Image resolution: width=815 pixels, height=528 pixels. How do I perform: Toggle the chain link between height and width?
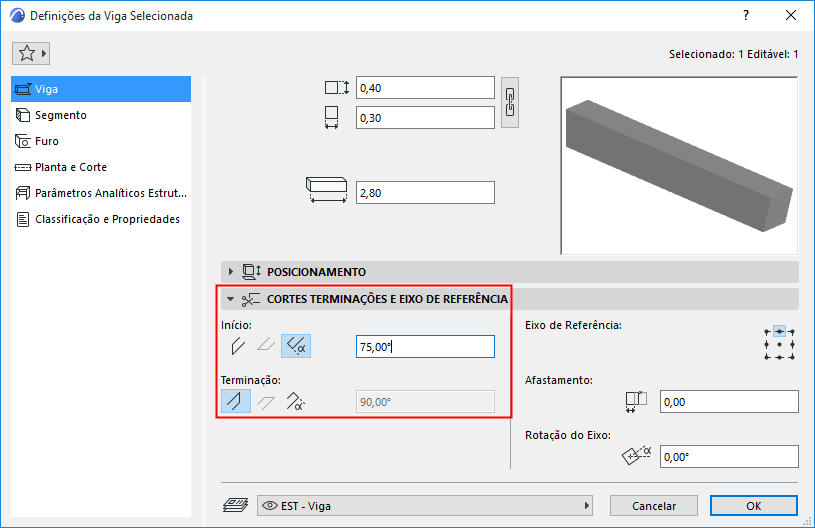click(510, 102)
